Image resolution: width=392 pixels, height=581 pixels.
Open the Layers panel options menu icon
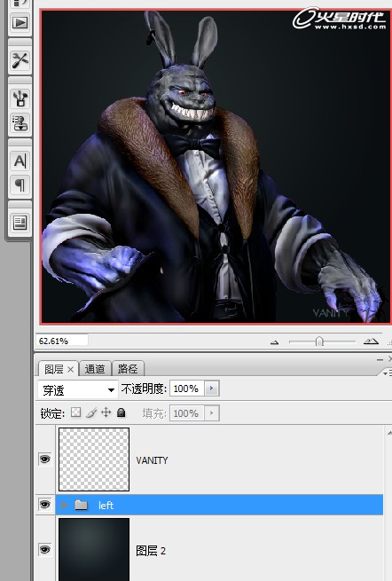tap(388, 373)
